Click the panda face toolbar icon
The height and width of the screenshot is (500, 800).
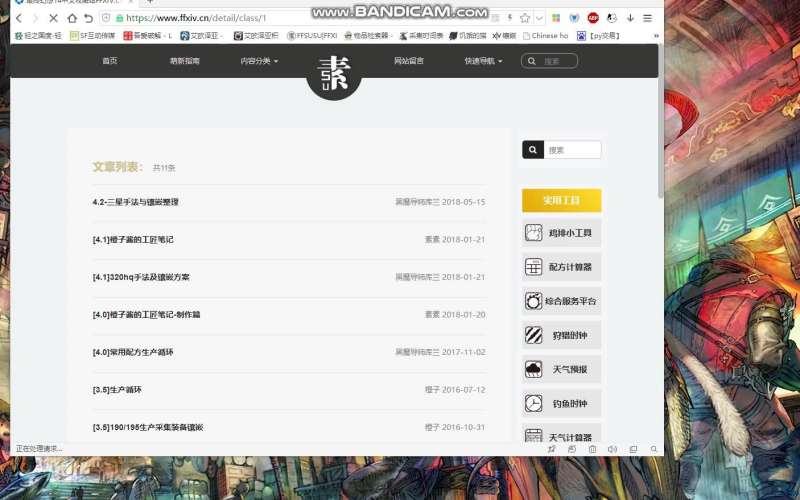coord(612,18)
